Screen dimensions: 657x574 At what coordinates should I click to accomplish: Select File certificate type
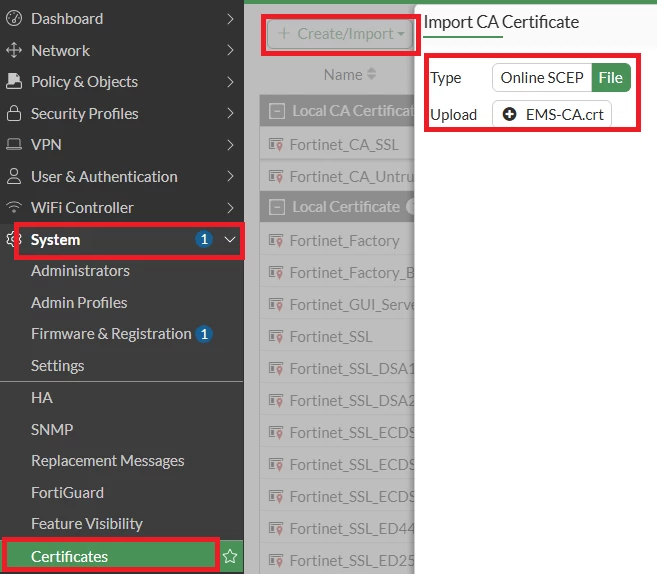[610, 78]
